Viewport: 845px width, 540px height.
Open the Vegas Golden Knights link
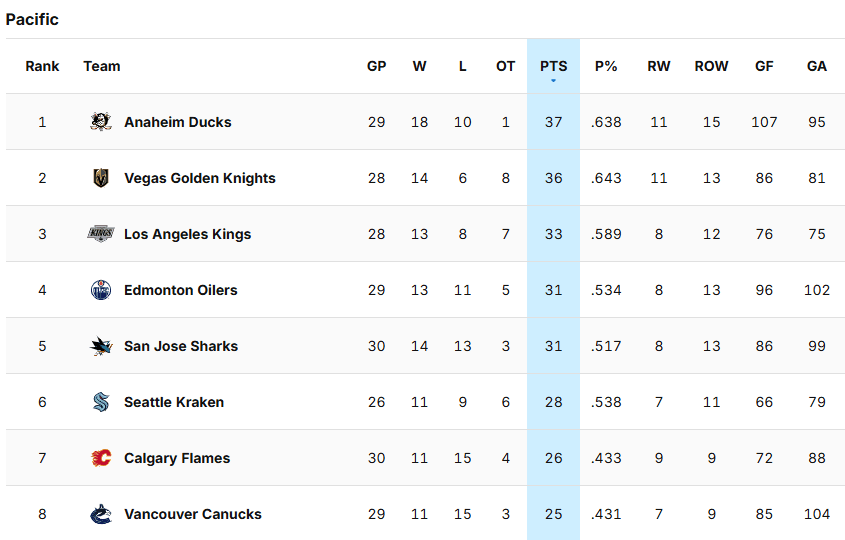[199, 178]
